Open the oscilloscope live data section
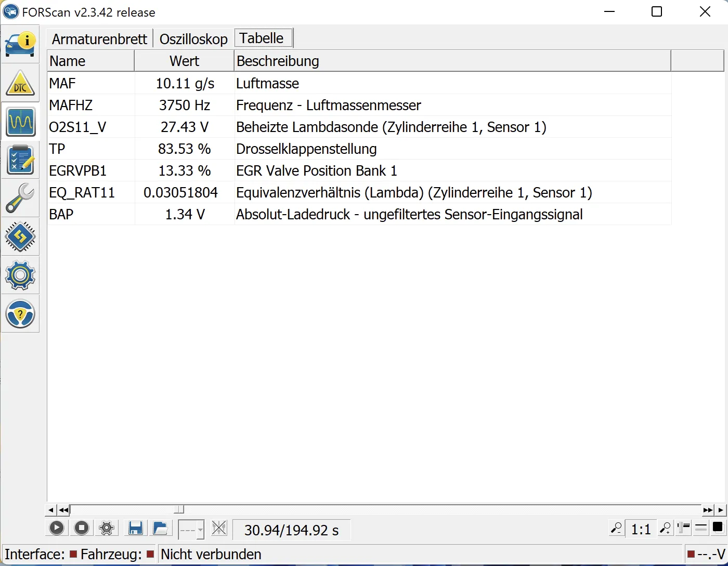Screen dimensions: 728x566 [x=20, y=122]
